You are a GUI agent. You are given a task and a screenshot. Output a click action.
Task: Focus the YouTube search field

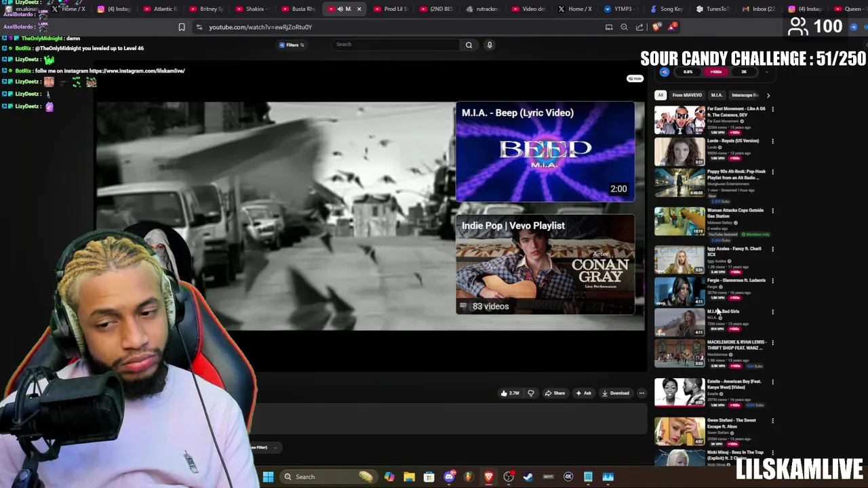point(396,45)
